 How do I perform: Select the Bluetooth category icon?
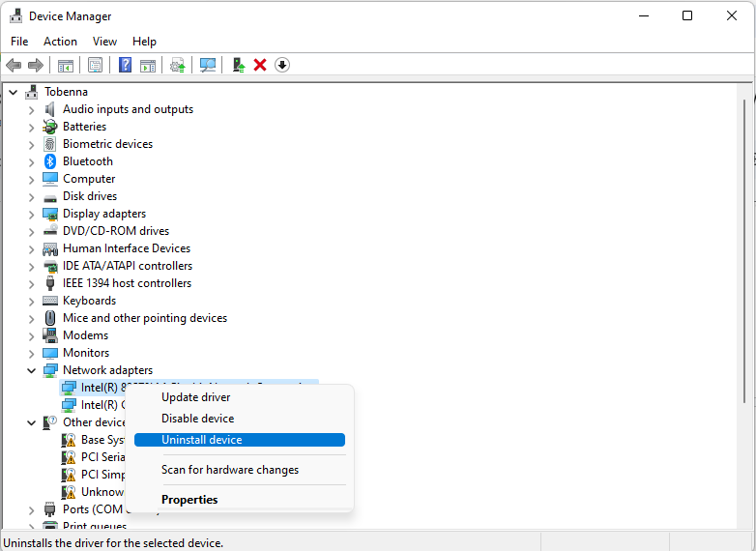tap(50, 161)
